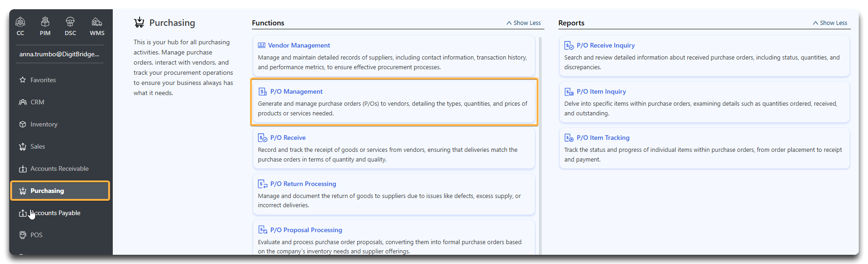This screenshot has width=868, height=264.
Task: Open the DSC module icon
Action: 70,22
